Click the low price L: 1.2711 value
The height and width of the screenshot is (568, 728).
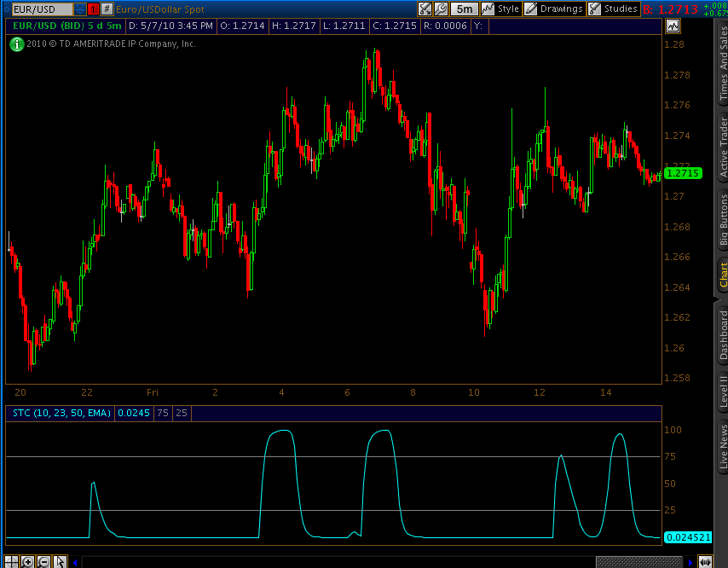(x=344, y=26)
